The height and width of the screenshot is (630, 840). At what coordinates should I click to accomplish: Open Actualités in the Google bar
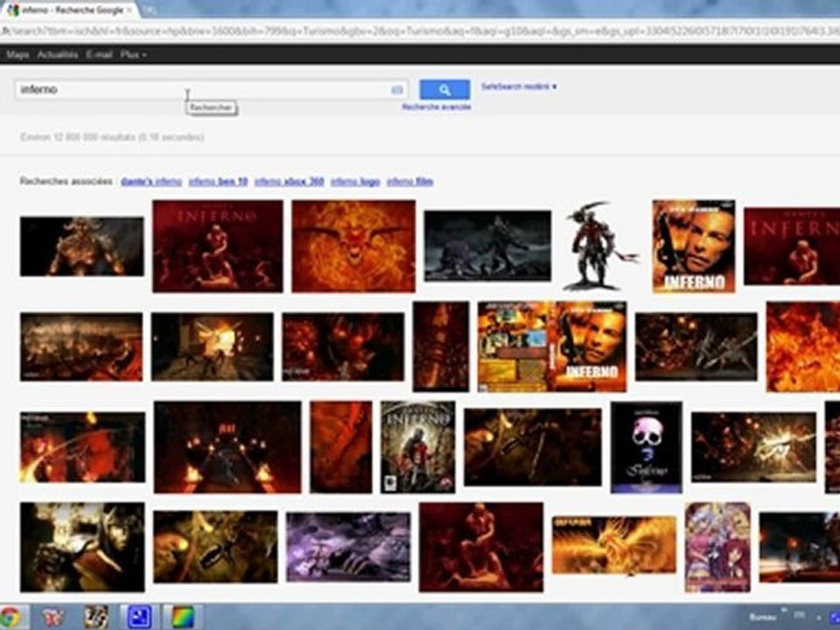click(58, 54)
